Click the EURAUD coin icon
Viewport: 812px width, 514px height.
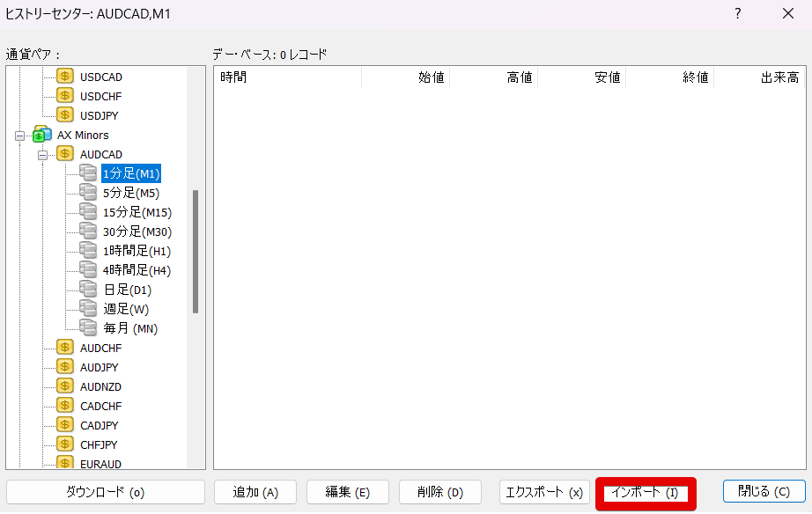[x=65, y=462]
